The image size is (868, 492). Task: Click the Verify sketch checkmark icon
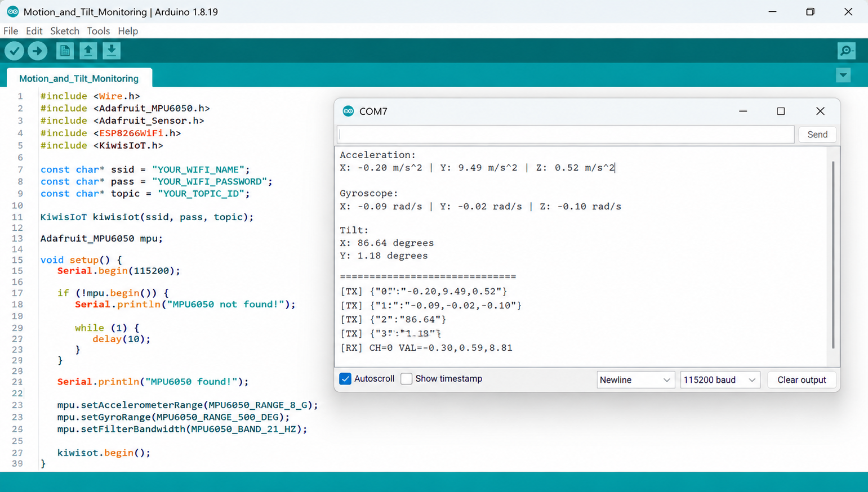click(14, 51)
